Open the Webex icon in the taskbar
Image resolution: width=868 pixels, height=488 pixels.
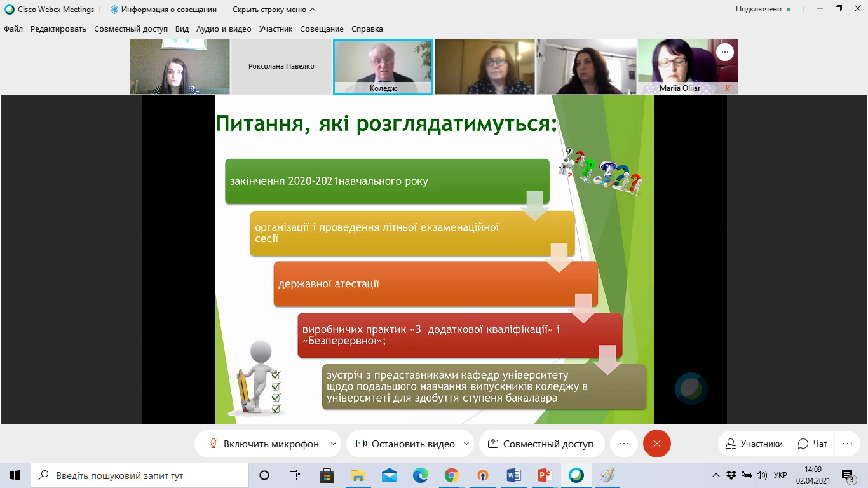tap(576, 475)
